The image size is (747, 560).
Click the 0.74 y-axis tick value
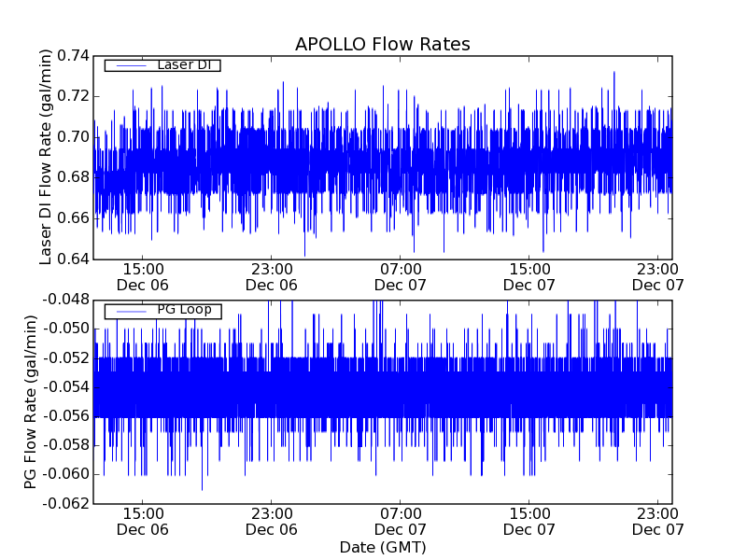click(x=74, y=56)
